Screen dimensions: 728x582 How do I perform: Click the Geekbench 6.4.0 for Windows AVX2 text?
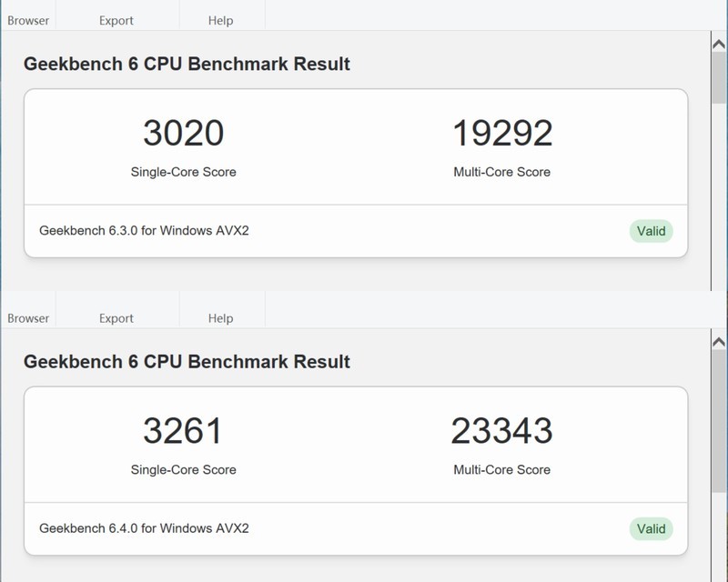(144, 528)
